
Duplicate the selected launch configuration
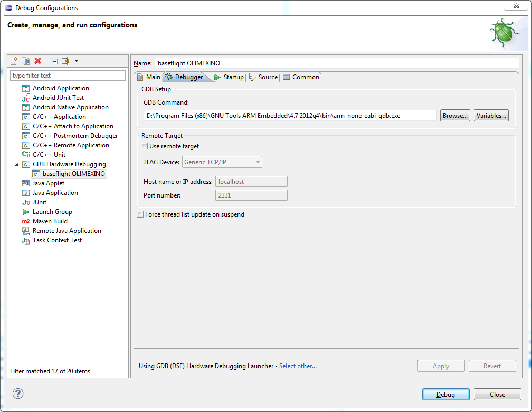coord(25,61)
